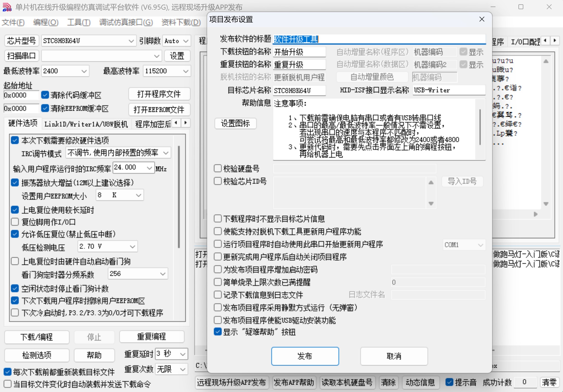Click left tab-scroll arrow near I/O口配置 tab
The image size is (563, 392).
point(545,41)
